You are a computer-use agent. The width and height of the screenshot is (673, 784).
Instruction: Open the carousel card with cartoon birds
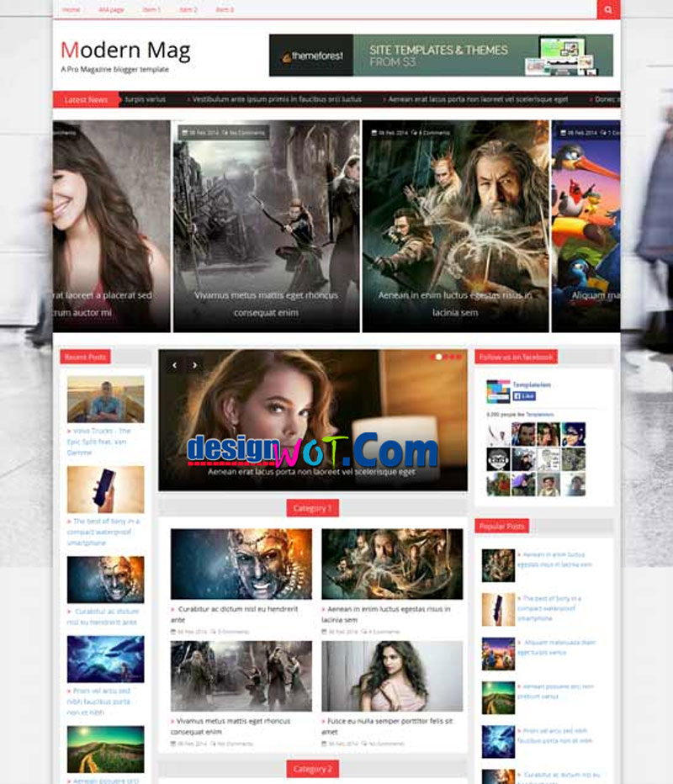(x=586, y=226)
